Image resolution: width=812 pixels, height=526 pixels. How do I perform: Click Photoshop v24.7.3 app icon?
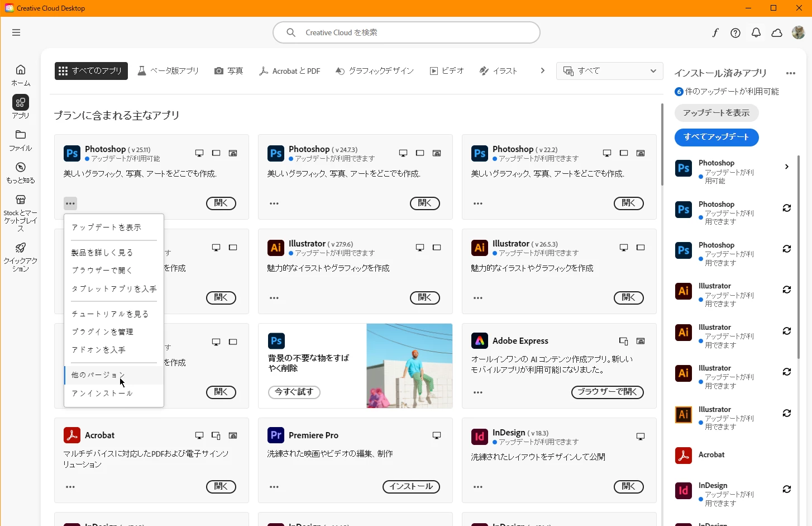pos(276,153)
